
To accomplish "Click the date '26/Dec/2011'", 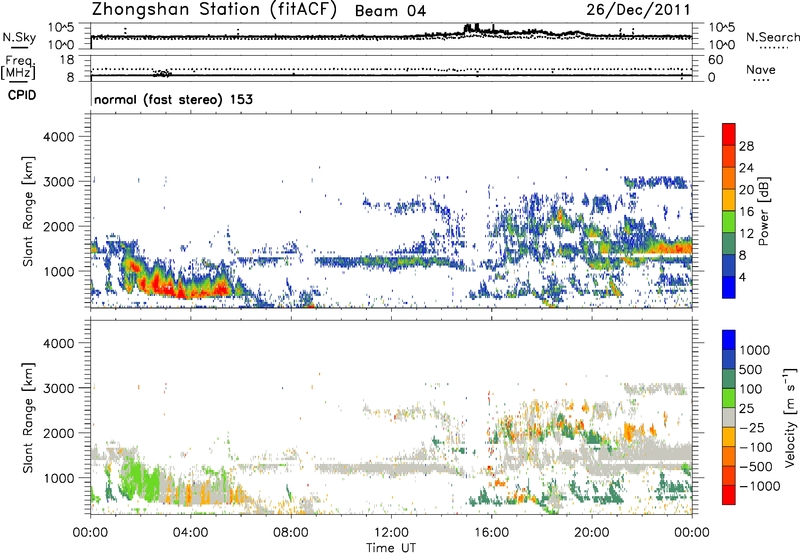I will coord(638,10).
